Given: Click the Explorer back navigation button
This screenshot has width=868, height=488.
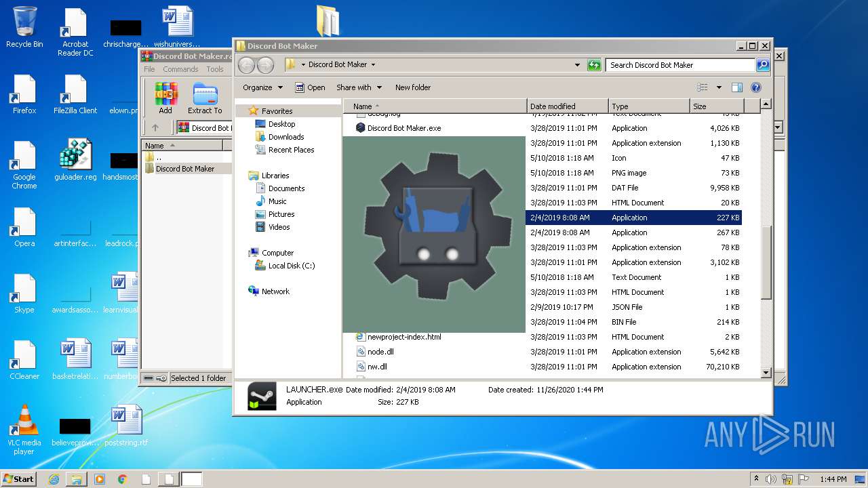Looking at the screenshot, I should click(246, 65).
